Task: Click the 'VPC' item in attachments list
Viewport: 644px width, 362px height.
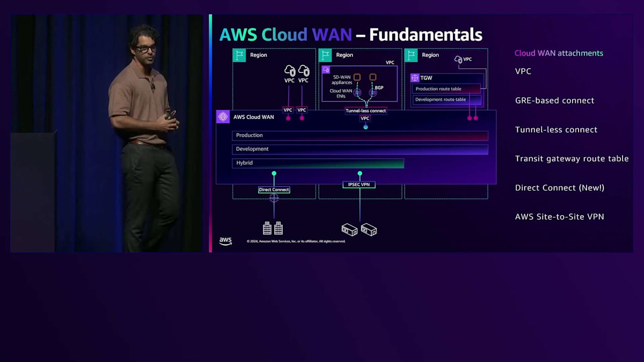Action: coord(523,71)
